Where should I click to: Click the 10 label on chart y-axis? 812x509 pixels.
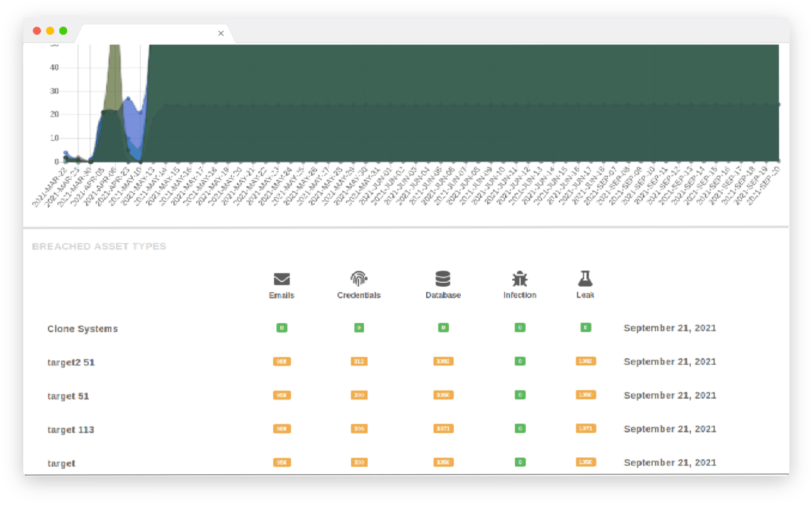pyautogui.click(x=54, y=138)
